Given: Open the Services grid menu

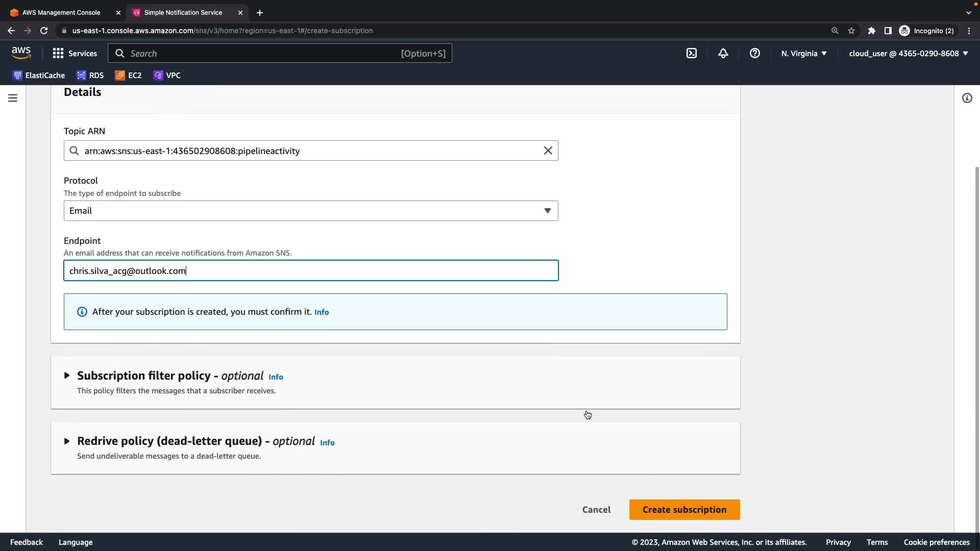Looking at the screenshot, I should tap(75, 54).
